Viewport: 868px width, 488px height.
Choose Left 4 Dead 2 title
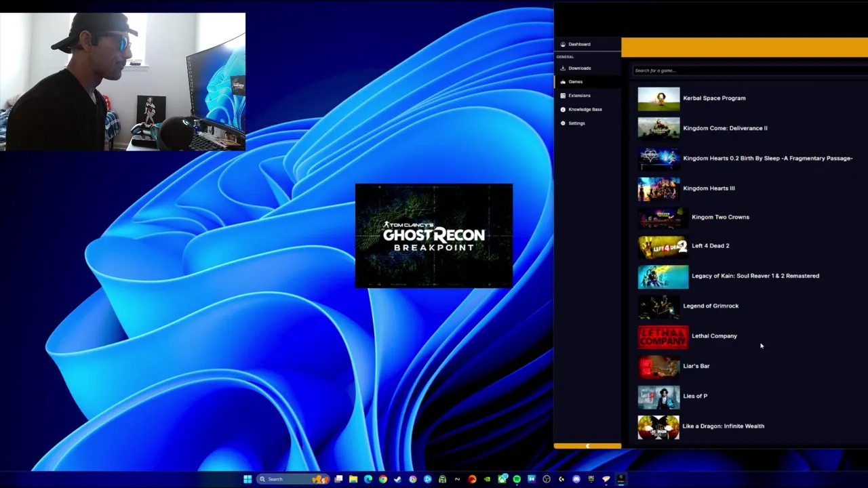tap(711, 246)
